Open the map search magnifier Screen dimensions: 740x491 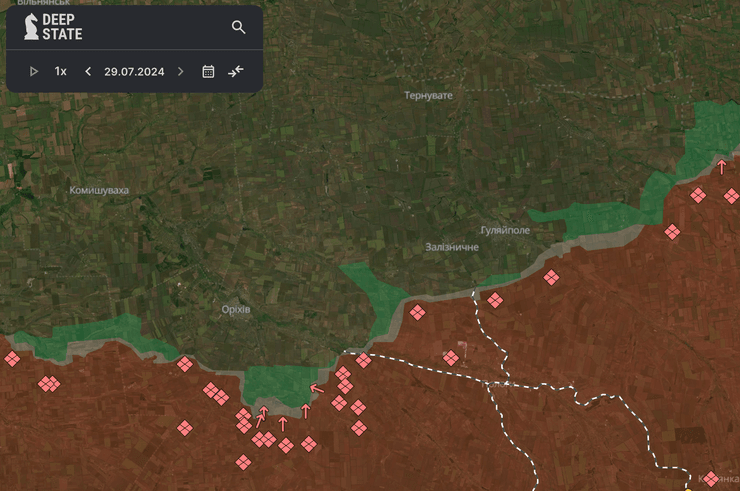(238, 27)
